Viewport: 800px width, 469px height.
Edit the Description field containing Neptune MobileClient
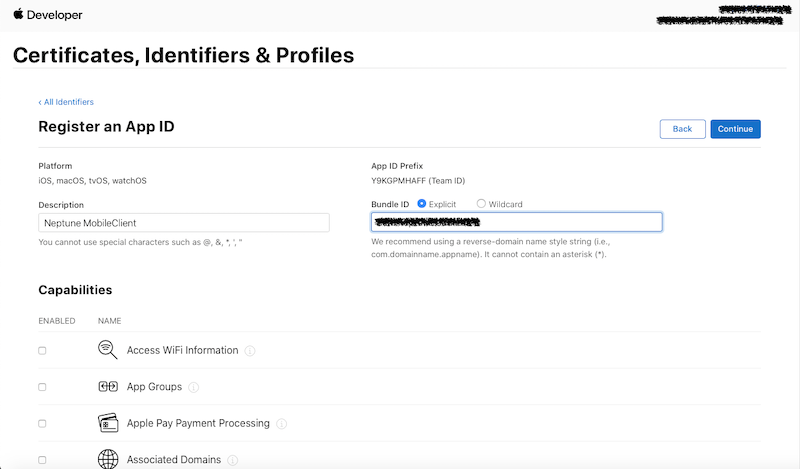184,223
